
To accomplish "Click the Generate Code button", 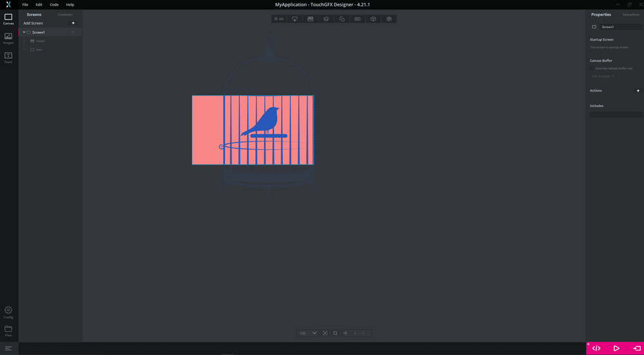I will click(x=596, y=349).
